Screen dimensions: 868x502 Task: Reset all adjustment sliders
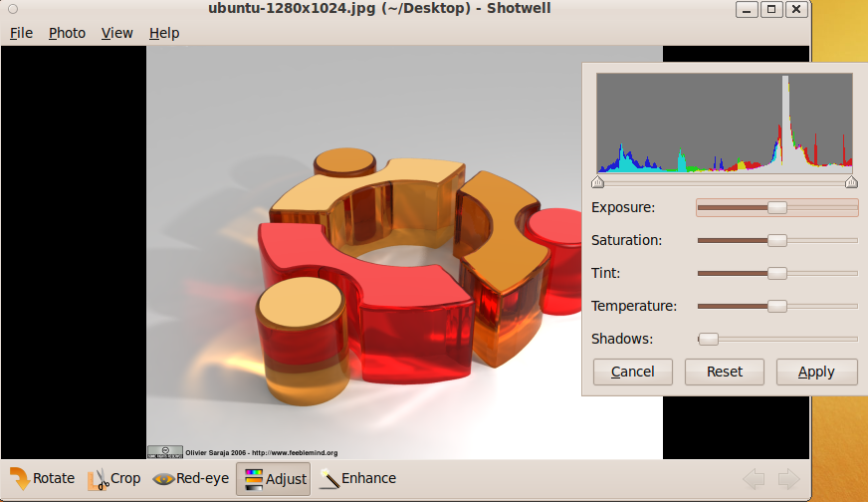[725, 372]
